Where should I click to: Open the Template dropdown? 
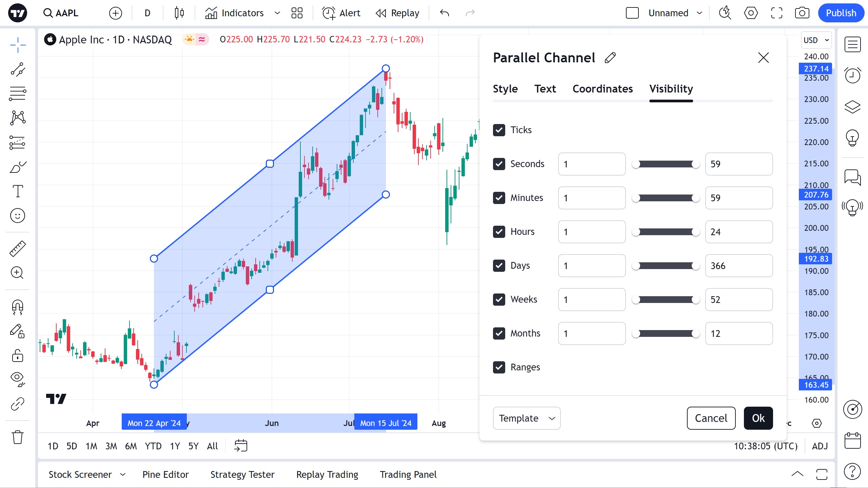(x=526, y=418)
